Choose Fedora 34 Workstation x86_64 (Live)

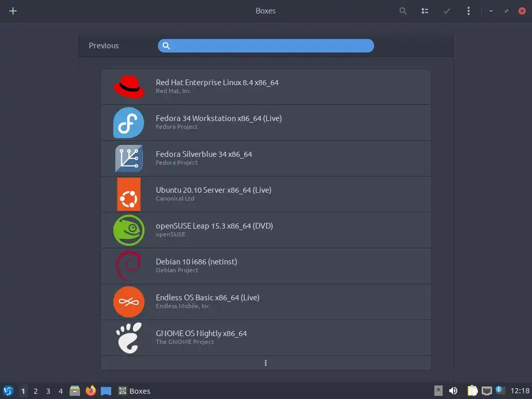click(x=265, y=123)
